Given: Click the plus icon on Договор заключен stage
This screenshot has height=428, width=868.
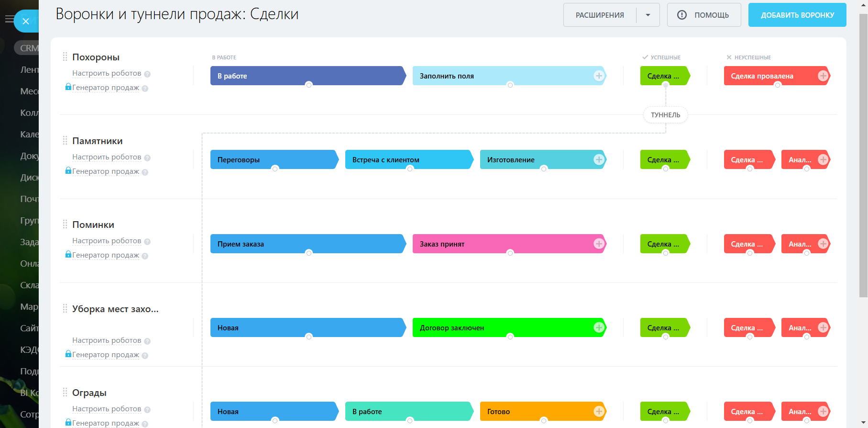Looking at the screenshot, I should [599, 327].
